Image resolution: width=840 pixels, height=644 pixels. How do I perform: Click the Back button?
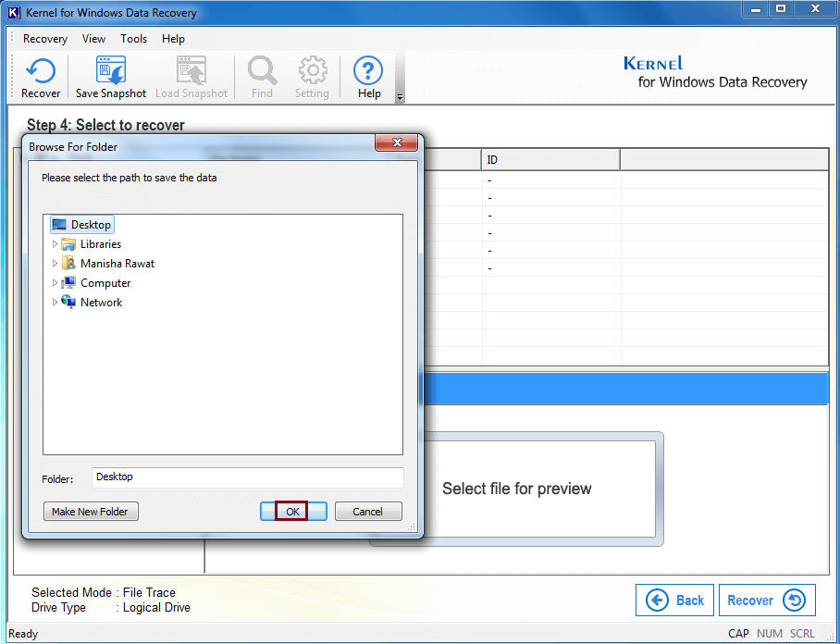point(674,601)
